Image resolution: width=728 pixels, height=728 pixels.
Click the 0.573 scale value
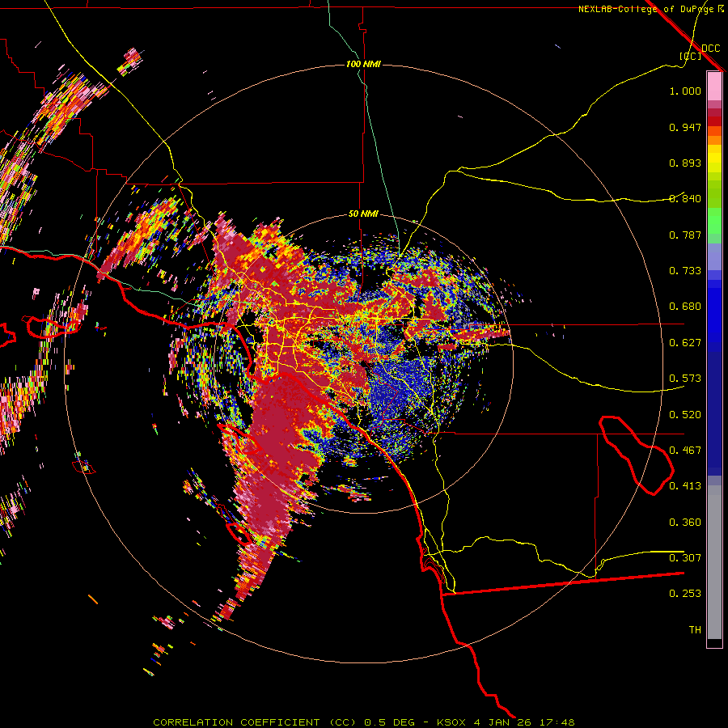pos(685,379)
